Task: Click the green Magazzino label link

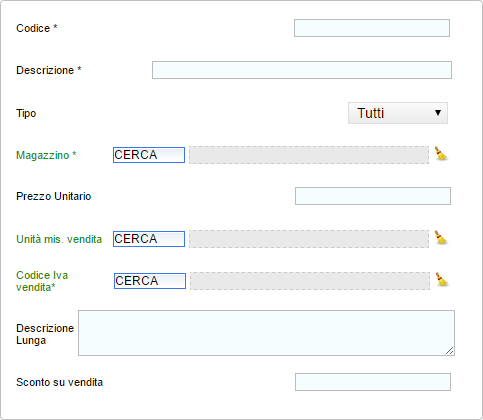Action: tap(43, 155)
